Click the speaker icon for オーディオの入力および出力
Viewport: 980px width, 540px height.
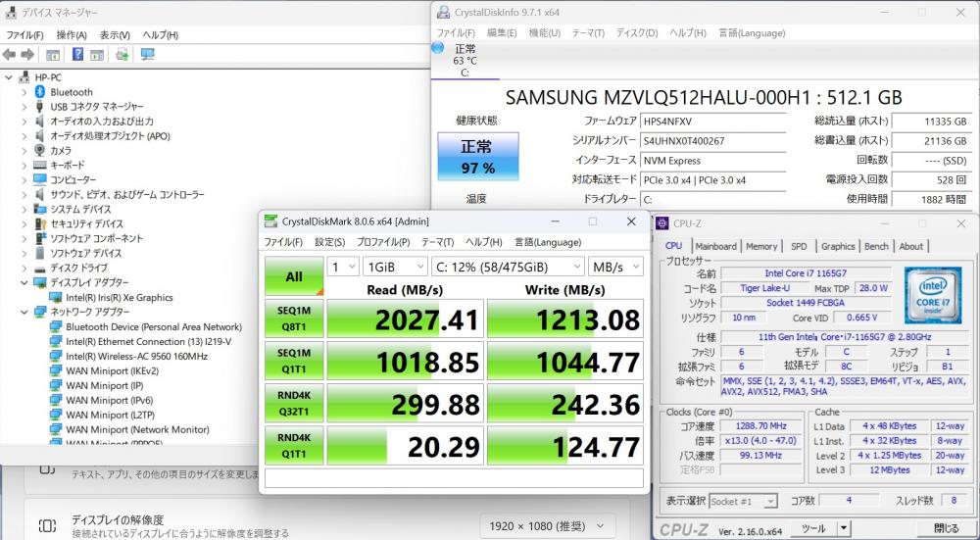(x=40, y=122)
